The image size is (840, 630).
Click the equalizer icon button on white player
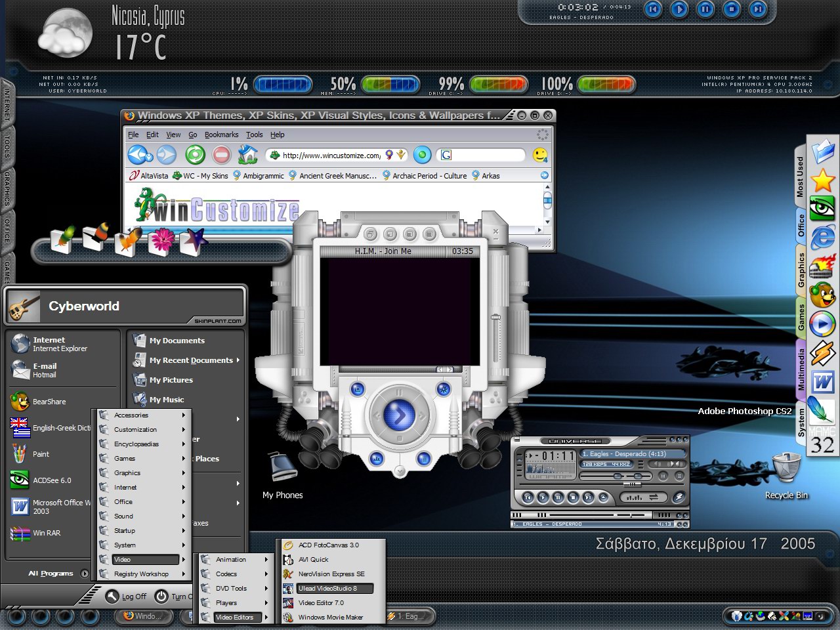tap(377, 459)
